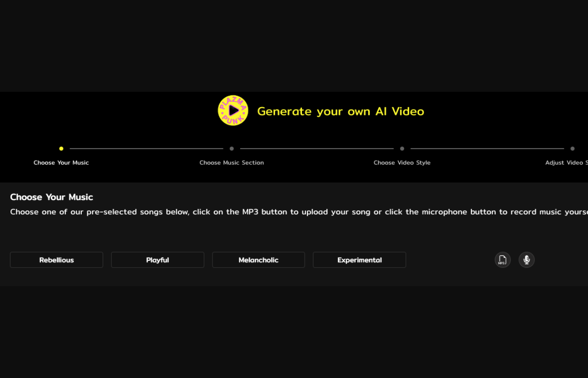This screenshot has width=588, height=378.
Task: Click the progress line between steps two and three
Action: click(316, 149)
